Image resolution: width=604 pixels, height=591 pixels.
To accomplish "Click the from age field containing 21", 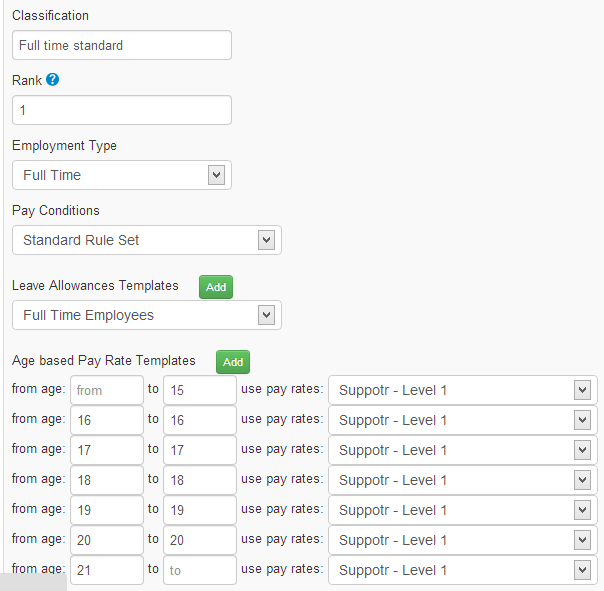I will [x=106, y=569].
